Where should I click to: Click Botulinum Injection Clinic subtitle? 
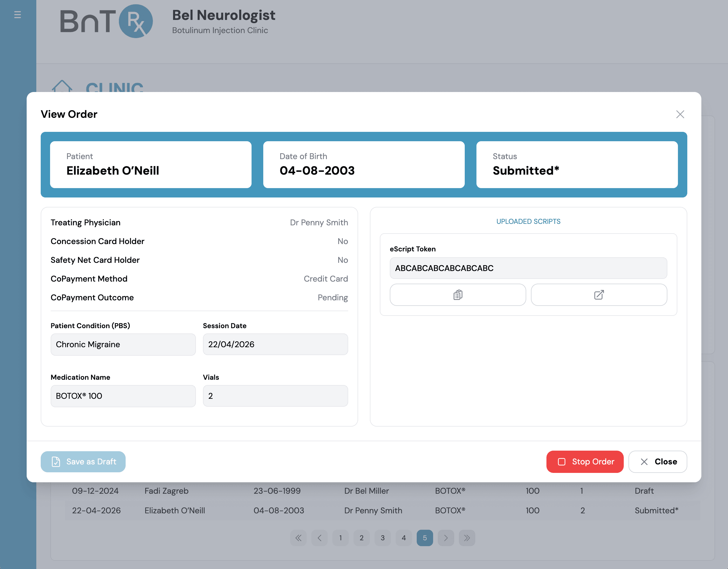220,30
